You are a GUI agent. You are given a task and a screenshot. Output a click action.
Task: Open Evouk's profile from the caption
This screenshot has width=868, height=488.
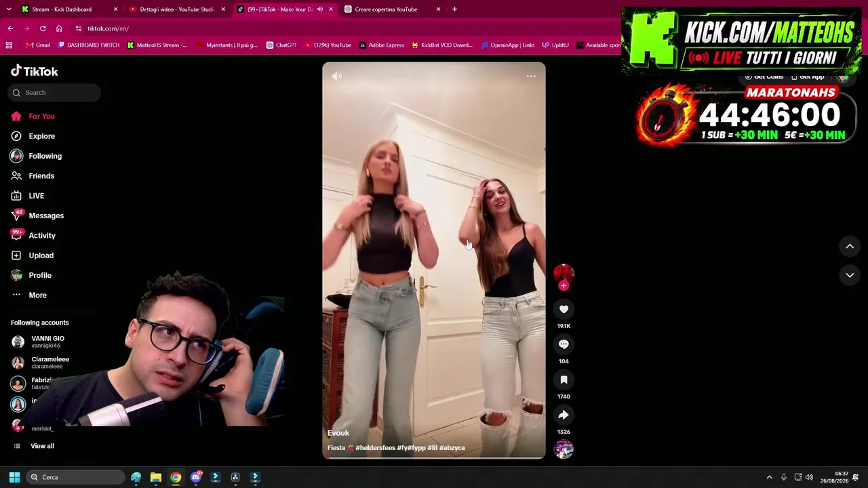pos(338,433)
